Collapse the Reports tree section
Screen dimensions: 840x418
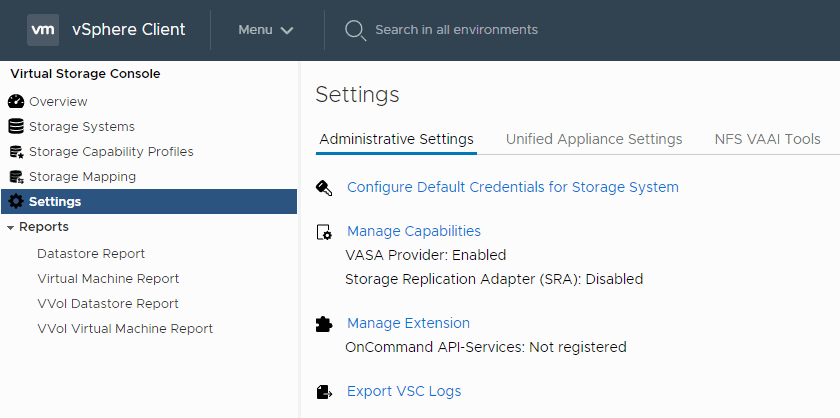(10, 227)
